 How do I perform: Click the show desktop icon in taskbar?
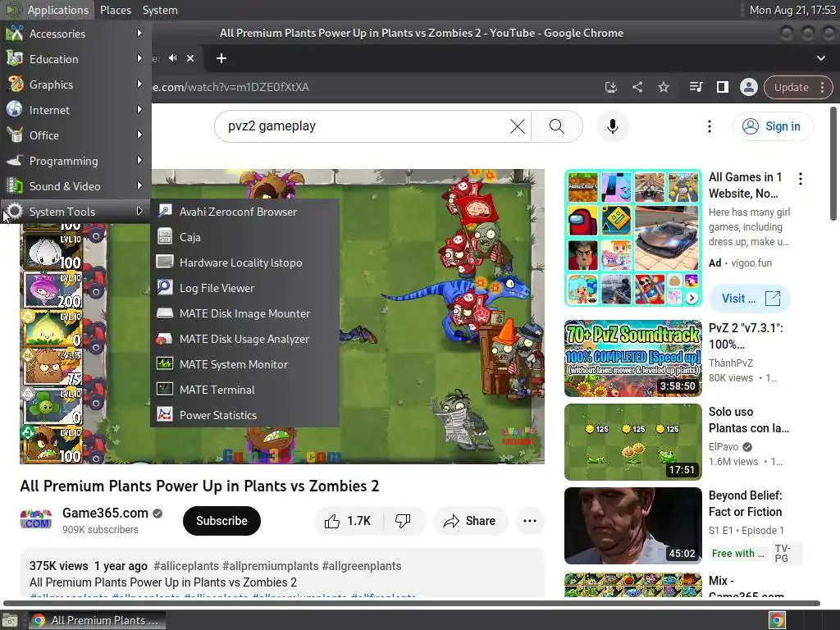pyautogui.click(x=10, y=620)
